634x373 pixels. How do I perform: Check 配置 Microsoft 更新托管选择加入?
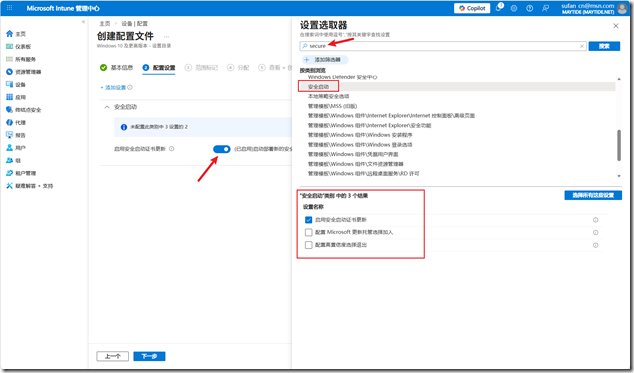[309, 232]
